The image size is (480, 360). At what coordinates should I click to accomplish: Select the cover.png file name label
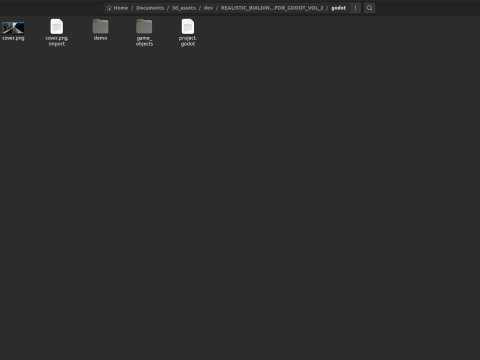tap(13, 38)
